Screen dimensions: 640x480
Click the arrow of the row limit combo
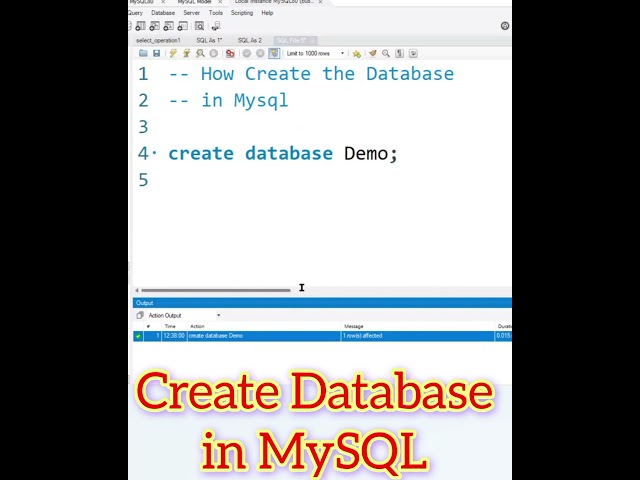tap(342, 53)
